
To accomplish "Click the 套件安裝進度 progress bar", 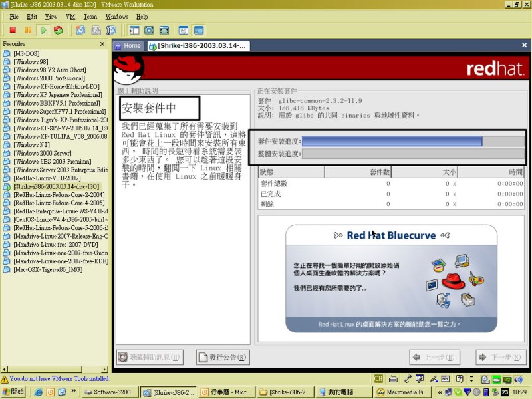I will (x=413, y=141).
